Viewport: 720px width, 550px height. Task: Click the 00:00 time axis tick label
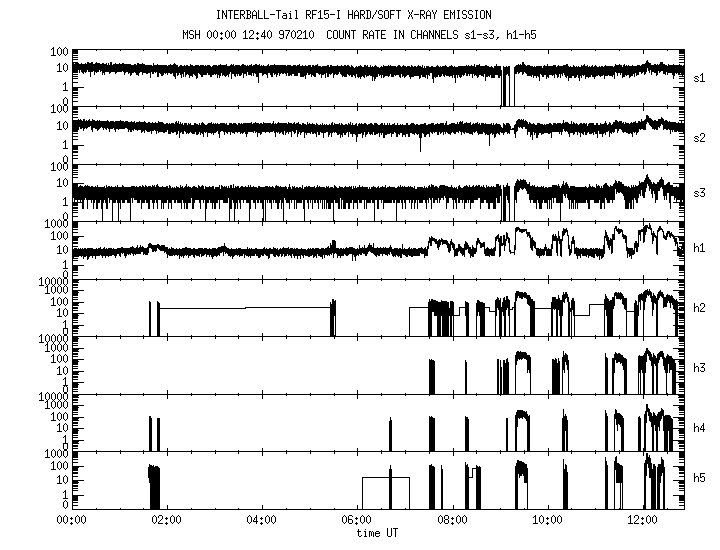coord(70,521)
